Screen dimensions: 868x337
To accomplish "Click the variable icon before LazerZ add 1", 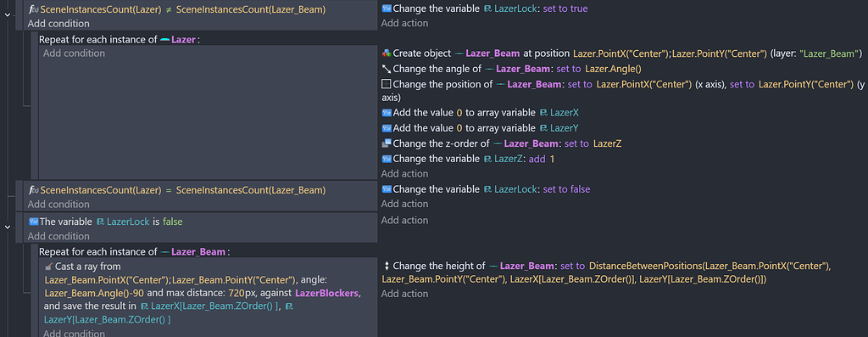I will (387, 159).
